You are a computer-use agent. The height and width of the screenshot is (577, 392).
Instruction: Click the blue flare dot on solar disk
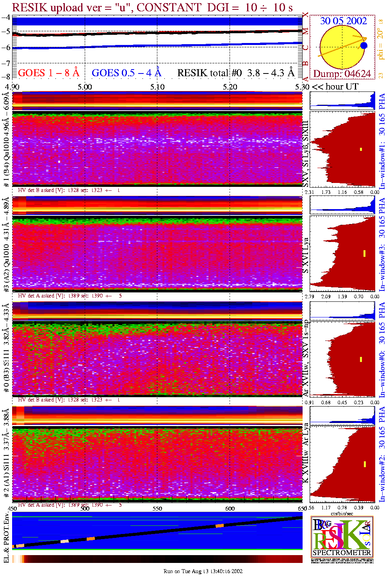pyautogui.click(x=364, y=45)
